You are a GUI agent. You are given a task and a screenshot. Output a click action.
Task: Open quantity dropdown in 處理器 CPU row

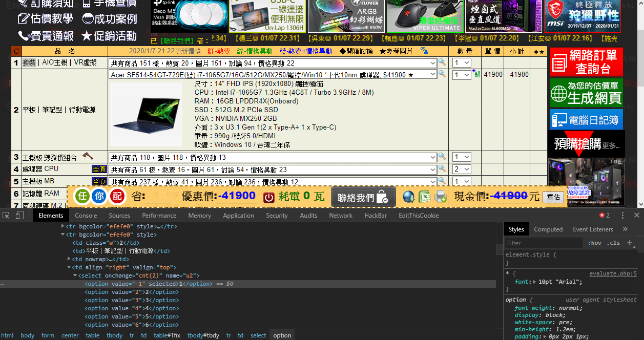pyautogui.click(x=462, y=169)
